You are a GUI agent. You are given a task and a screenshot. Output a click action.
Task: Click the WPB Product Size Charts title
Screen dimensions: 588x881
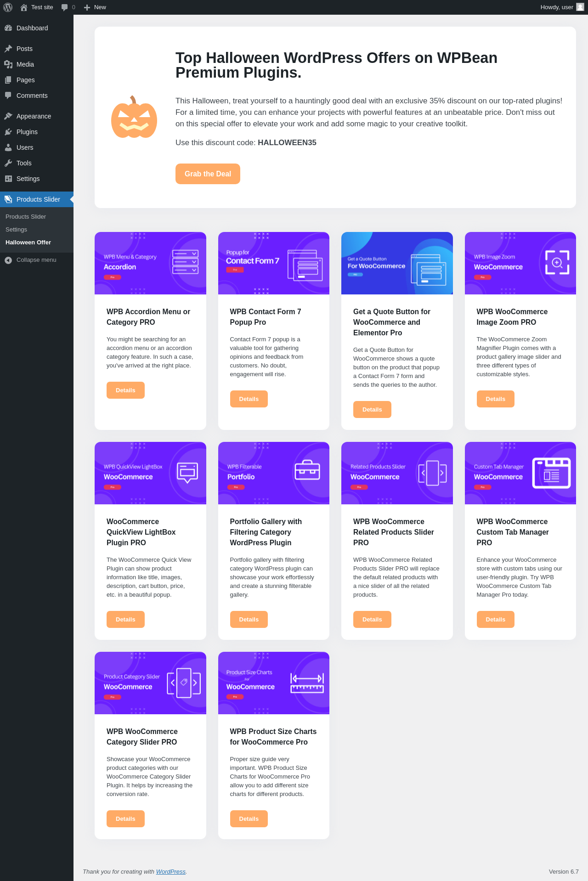coord(273,737)
